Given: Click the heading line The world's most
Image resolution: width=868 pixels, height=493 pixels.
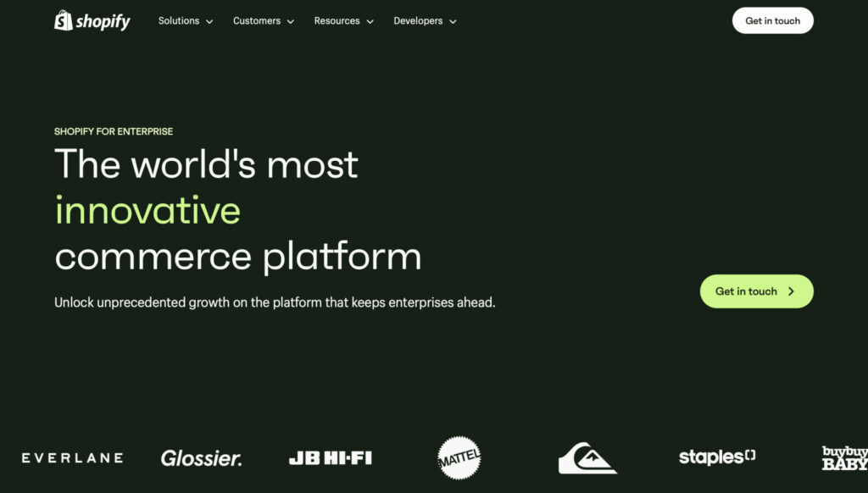Looking at the screenshot, I should 207,163.
